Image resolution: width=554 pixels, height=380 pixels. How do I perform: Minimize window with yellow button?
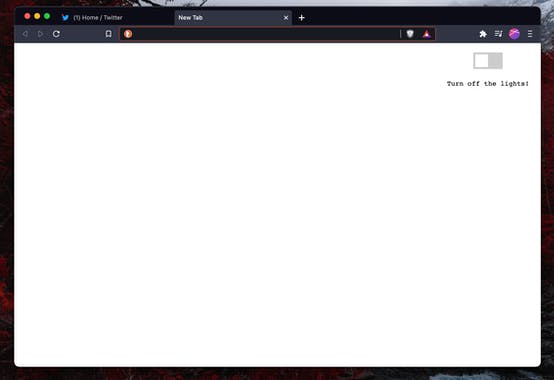(37, 16)
